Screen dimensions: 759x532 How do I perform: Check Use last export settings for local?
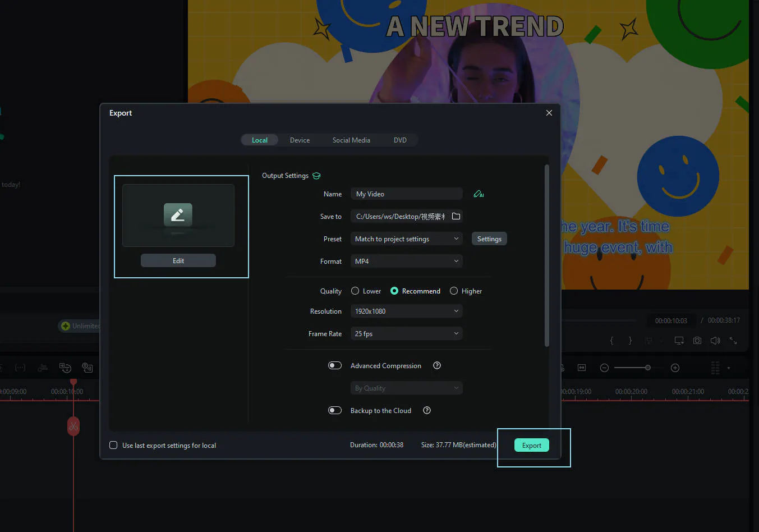[x=113, y=445]
